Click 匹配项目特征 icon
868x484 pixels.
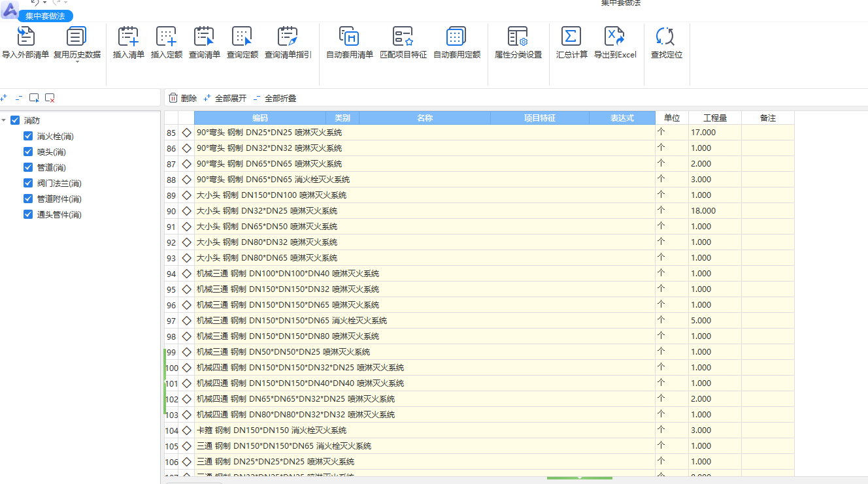[x=403, y=37]
